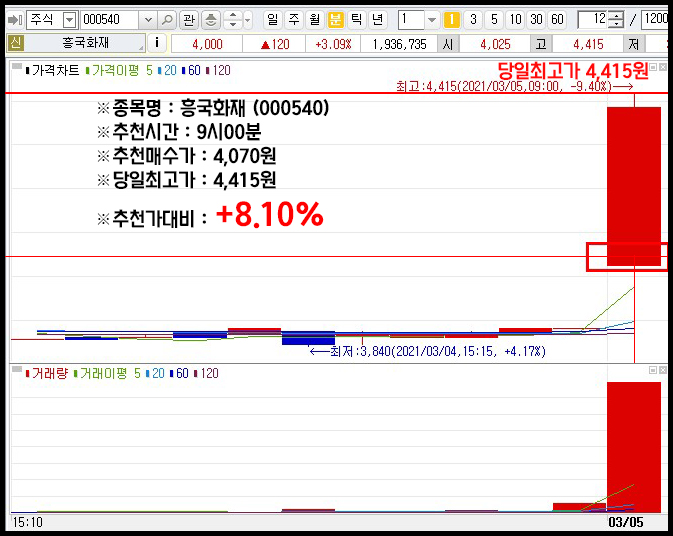Maximize the volume chart panel
The image size is (673, 536).
tap(653, 370)
